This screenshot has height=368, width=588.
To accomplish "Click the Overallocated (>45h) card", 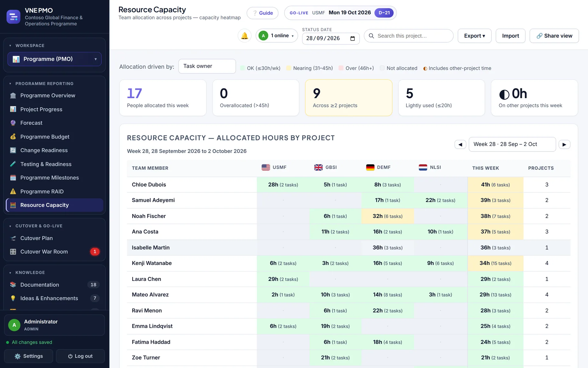I will point(256,98).
